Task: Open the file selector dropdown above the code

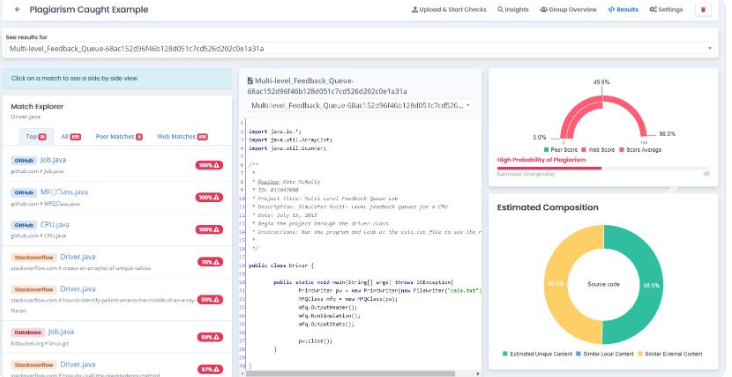Action: 359,105
